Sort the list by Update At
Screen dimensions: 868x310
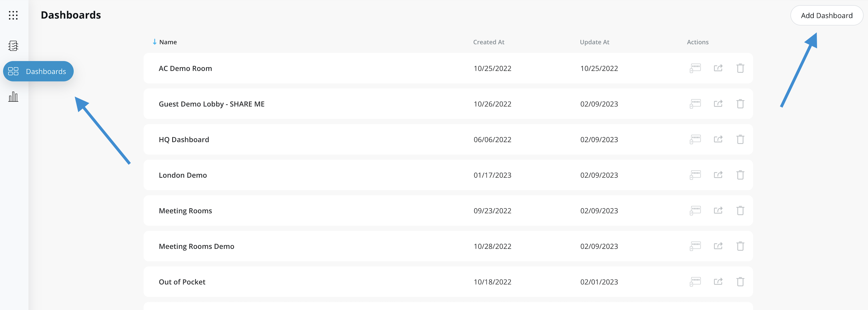click(594, 42)
